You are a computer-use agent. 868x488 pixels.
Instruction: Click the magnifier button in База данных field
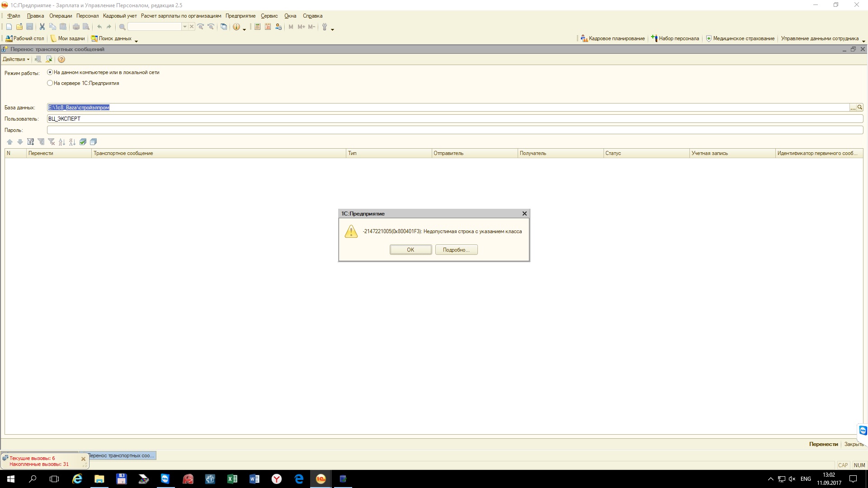coord(860,108)
